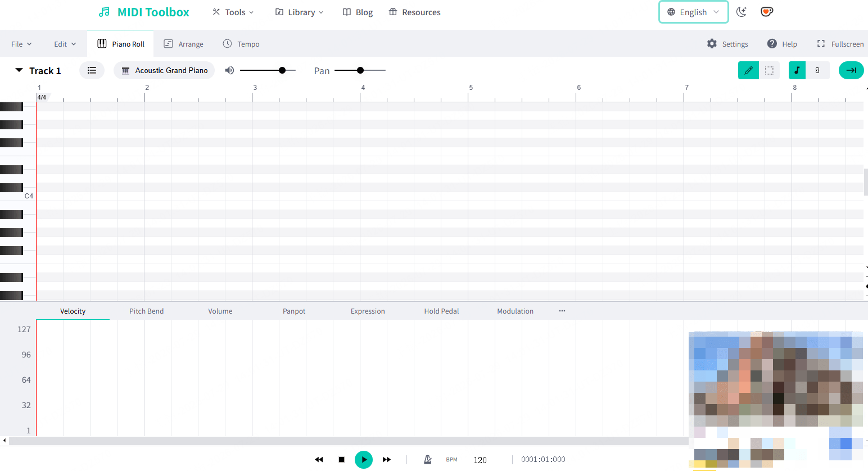Open Settings
The width and height of the screenshot is (868, 471).
(727, 44)
